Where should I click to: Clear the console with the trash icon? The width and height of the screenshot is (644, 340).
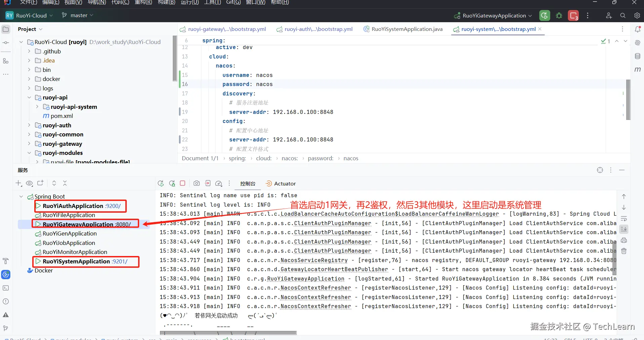coord(624,251)
